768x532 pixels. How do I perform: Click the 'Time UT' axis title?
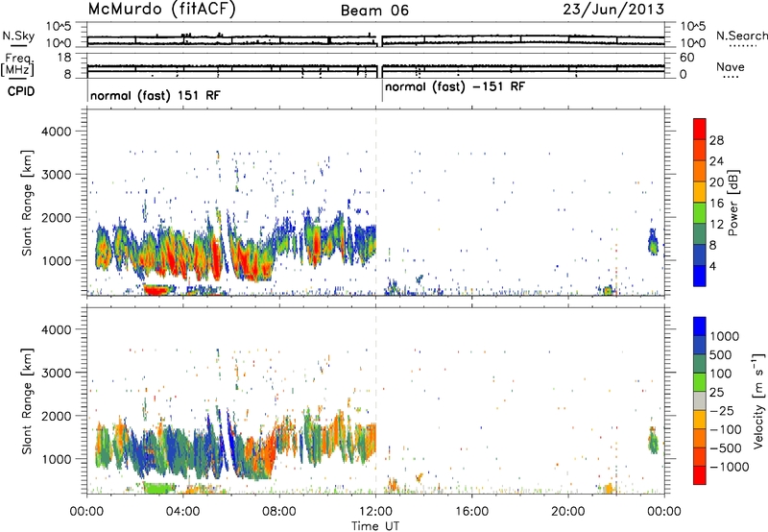tap(375, 526)
